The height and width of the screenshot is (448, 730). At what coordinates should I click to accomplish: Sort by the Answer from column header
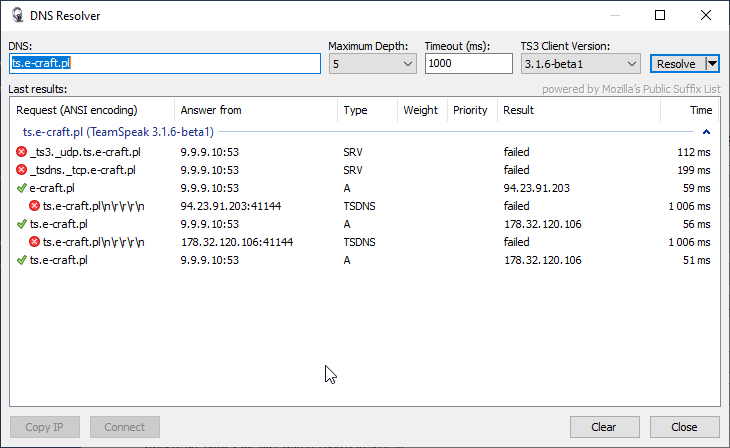tap(256, 110)
